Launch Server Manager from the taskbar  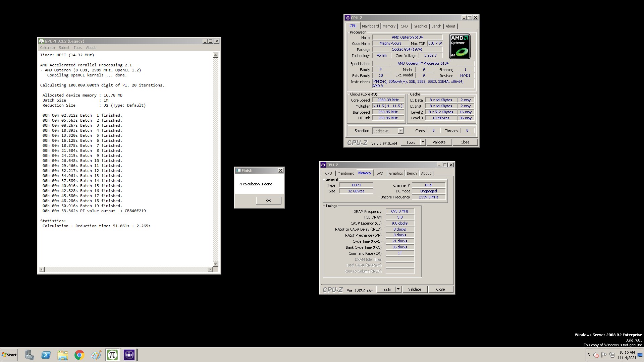[30, 355]
